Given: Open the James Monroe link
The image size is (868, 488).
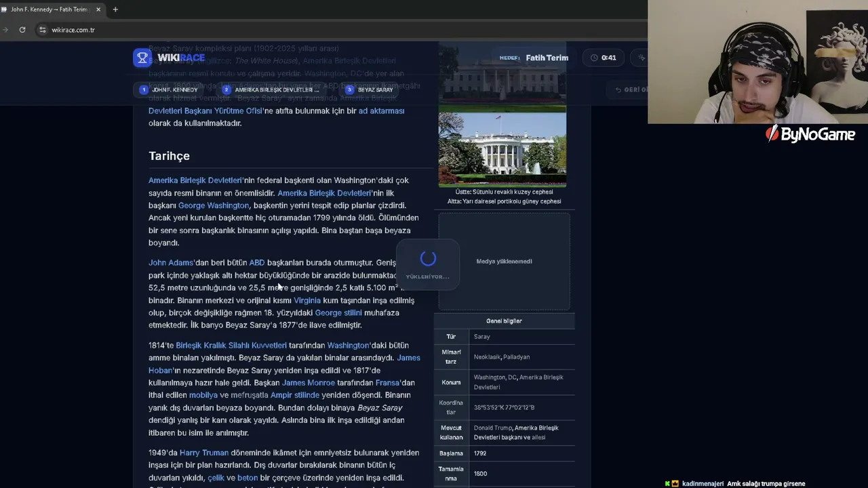Looking at the screenshot, I should coord(309,383).
